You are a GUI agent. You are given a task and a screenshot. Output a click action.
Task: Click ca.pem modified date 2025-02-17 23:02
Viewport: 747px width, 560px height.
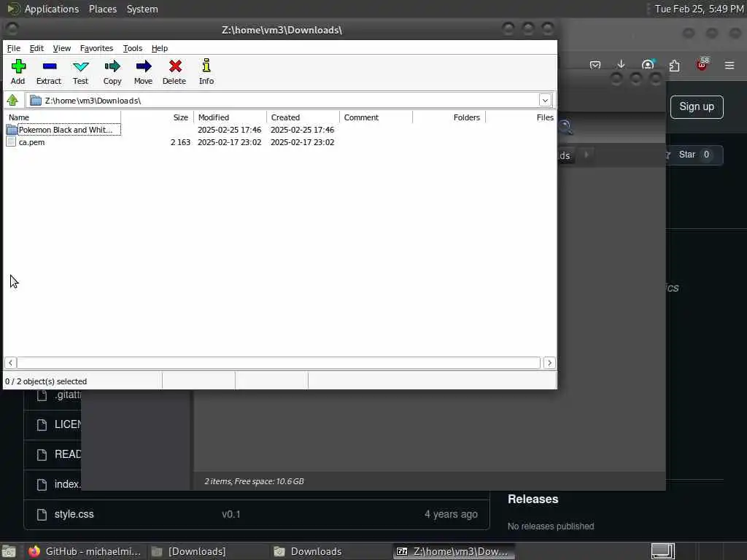tap(230, 142)
